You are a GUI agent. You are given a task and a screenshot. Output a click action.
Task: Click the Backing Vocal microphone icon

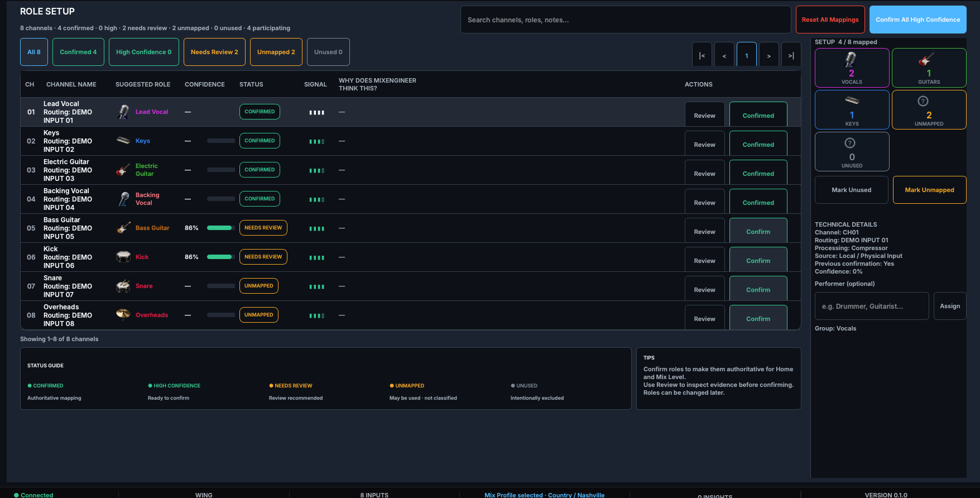tap(123, 199)
